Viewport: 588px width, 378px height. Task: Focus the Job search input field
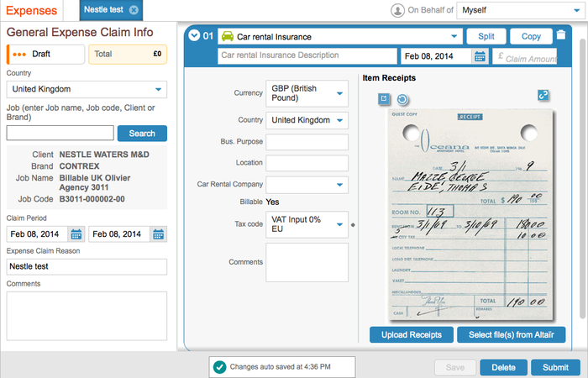point(60,133)
